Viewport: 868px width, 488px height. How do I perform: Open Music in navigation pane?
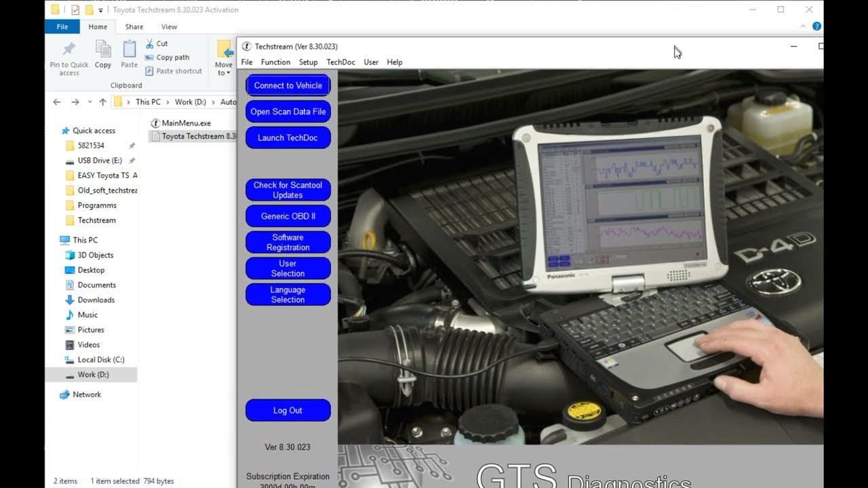coord(87,315)
